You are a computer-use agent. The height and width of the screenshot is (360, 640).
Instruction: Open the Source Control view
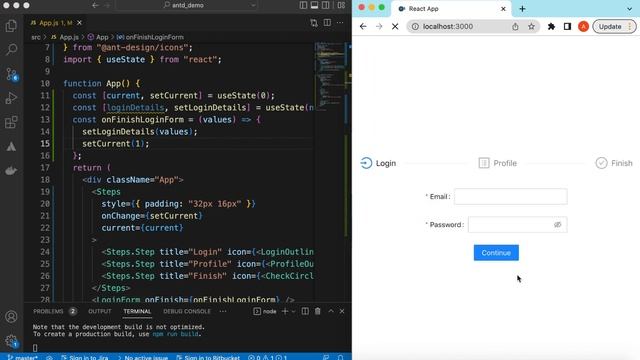pos(11,74)
